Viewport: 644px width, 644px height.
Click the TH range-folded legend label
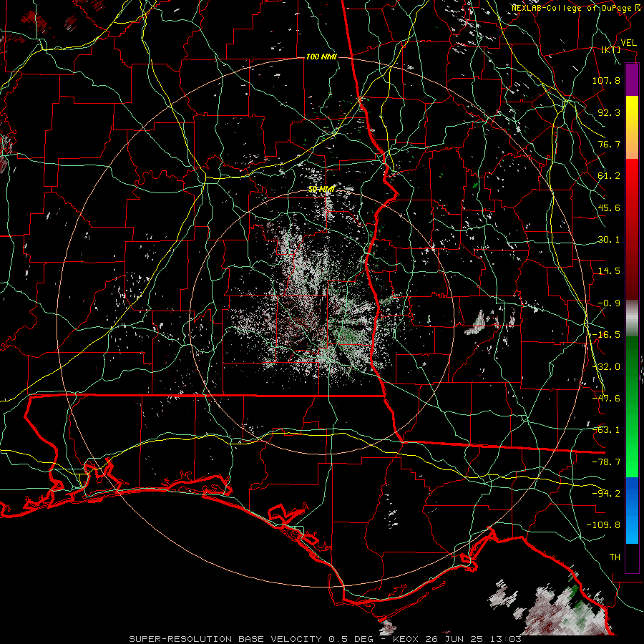click(615, 557)
